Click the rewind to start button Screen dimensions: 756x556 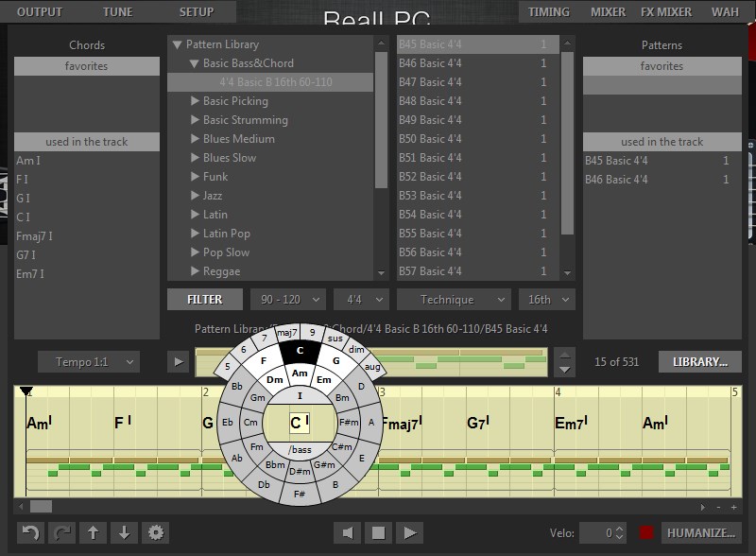pyautogui.click(x=347, y=533)
